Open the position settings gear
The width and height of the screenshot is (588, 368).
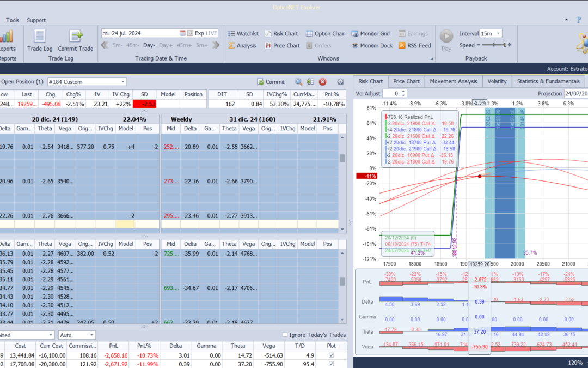(x=340, y=82)
